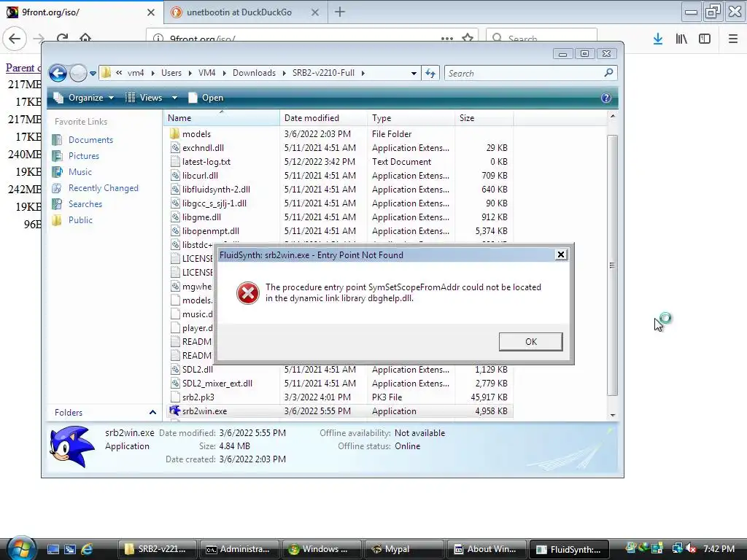Click the Explorer forward navigation button
Screen dimensions: 747x560
(x=78, y=74)
